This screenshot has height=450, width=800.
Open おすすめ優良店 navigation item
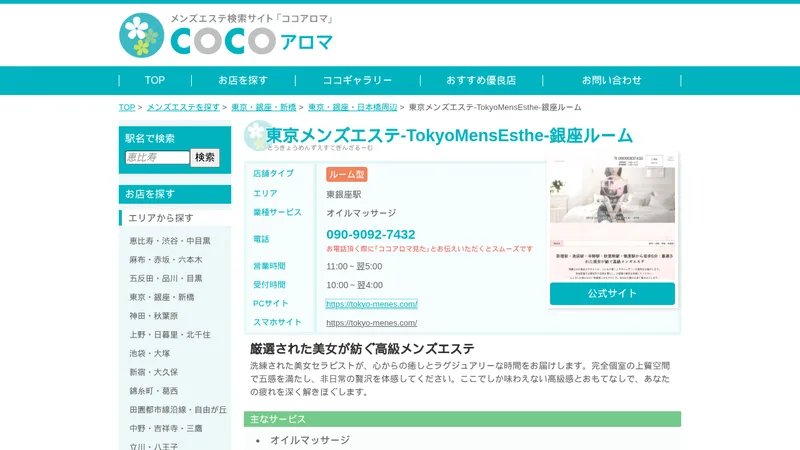pos(481,80)
